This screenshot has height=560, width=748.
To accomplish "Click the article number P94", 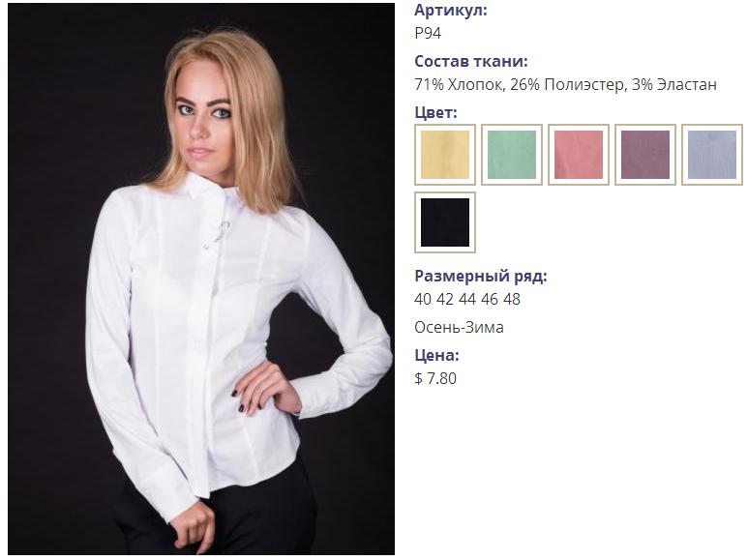I will pyautogui.click(x=428, y=33).
